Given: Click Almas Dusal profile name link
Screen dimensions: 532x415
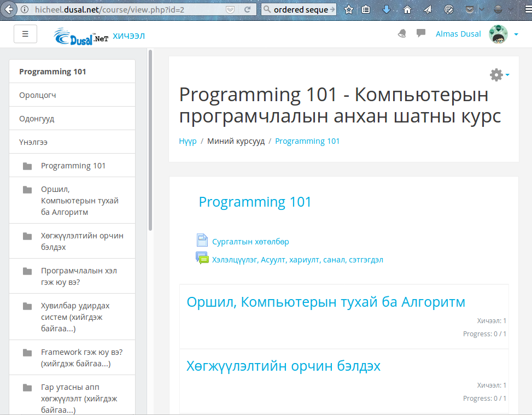Looking at the screenshot, I should (x=458, y=34).
